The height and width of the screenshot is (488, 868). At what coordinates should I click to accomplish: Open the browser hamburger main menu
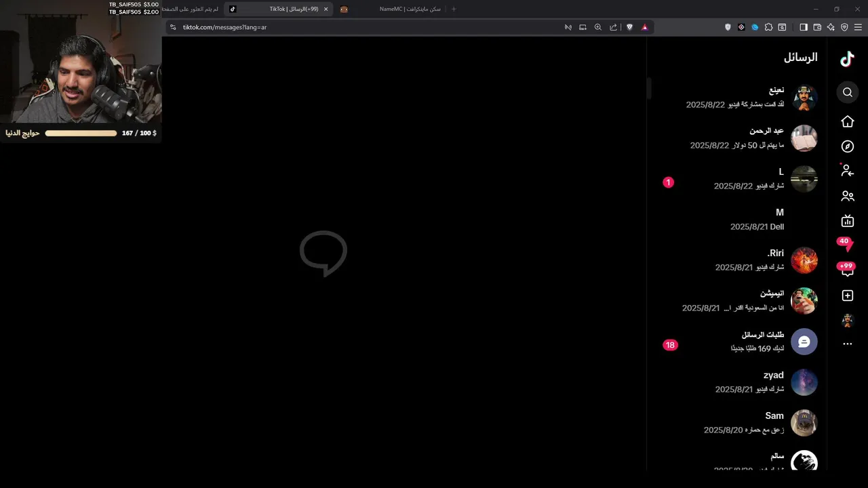click(x=858, y=27)
